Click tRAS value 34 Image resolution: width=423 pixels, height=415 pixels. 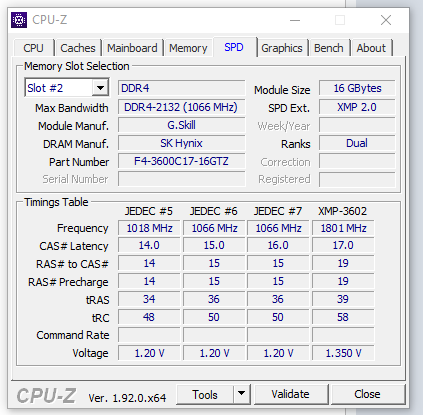click(x=149, y=299)
